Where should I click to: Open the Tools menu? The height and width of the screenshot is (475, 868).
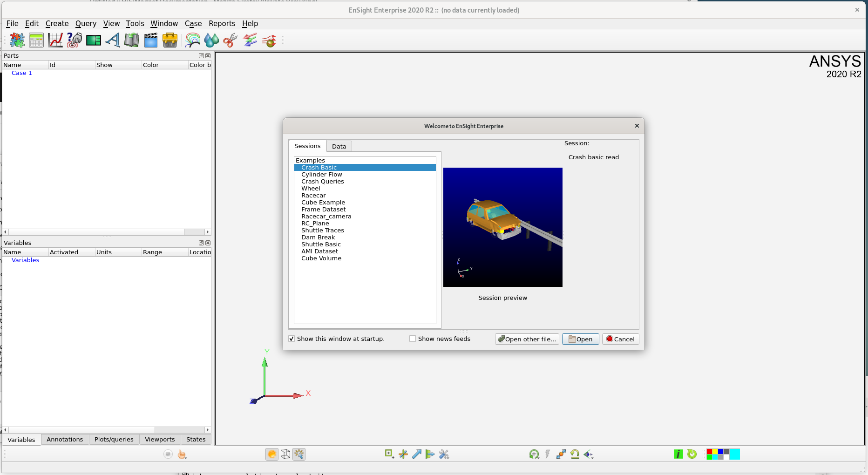[x=135, y=23]
